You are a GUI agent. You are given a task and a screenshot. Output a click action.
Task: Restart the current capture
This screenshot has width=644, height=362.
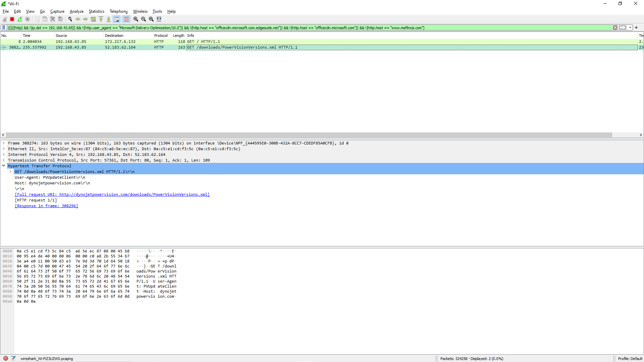pyautogui.click(x=20, y=19)
